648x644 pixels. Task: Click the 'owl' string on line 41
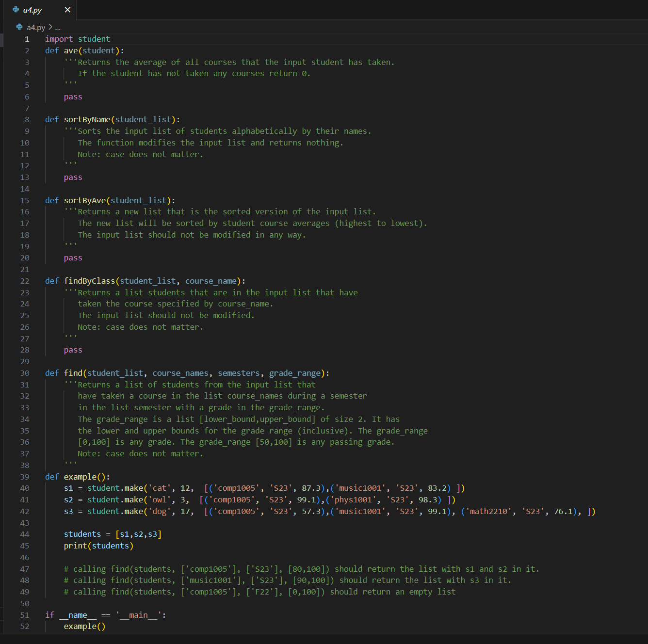click(160, 500)
